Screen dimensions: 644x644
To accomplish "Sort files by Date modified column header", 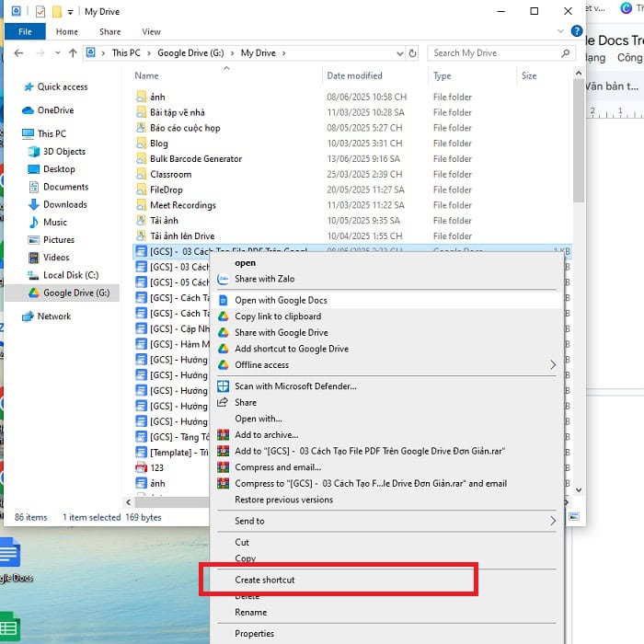I will tap(354, 76).
